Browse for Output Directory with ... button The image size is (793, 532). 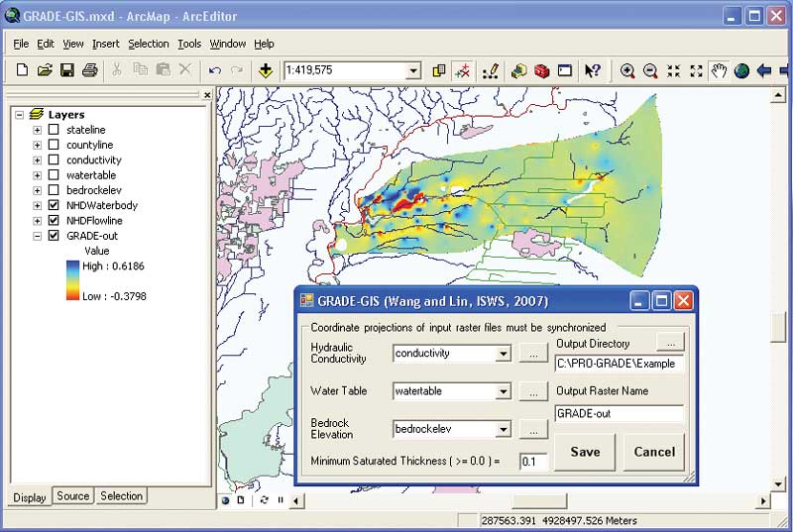tap(671, 343)
